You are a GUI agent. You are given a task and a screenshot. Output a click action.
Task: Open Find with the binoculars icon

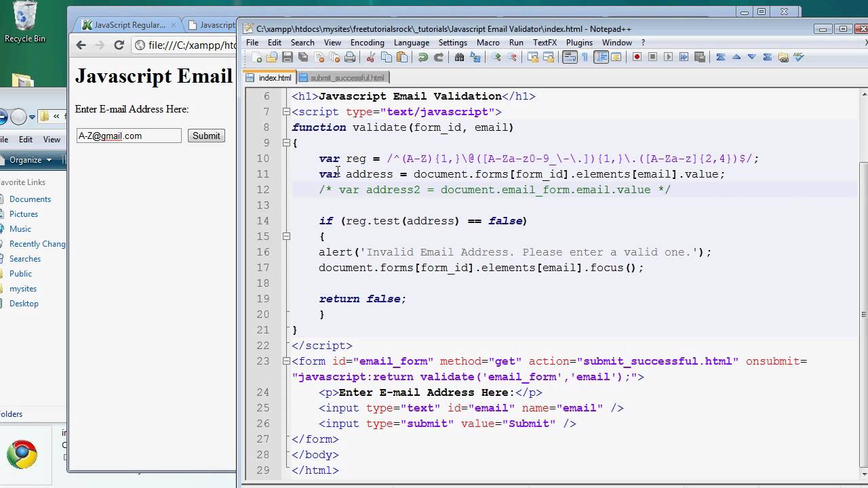point(459,58)
